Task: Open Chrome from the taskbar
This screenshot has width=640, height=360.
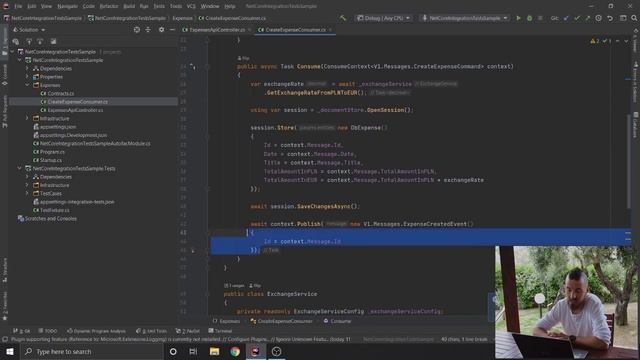Action: pos(235,351)
